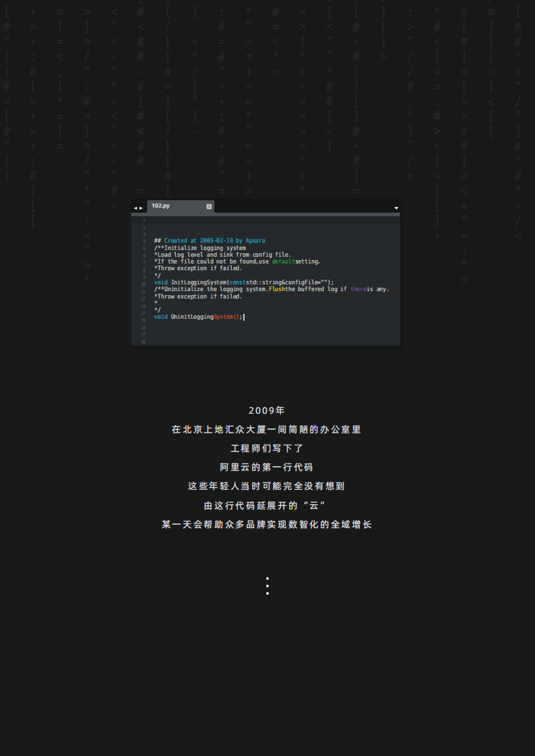Click the 'InitLoggingSystem' function name
Viewport: 535px width, 756px height.
pos(198,282)
